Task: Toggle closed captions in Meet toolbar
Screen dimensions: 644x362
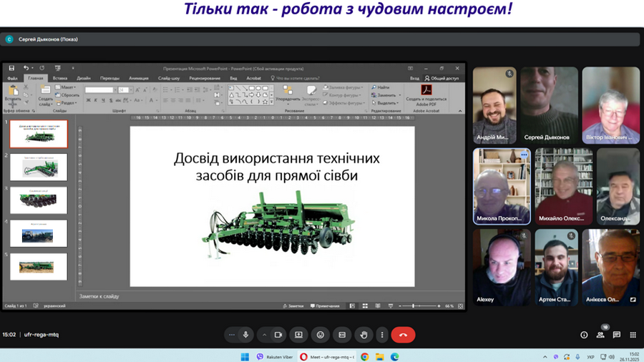Action: (x=342, y=335)
